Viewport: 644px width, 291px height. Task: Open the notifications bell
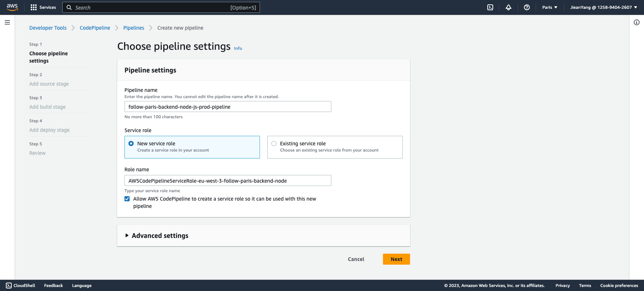coord(509,7)
